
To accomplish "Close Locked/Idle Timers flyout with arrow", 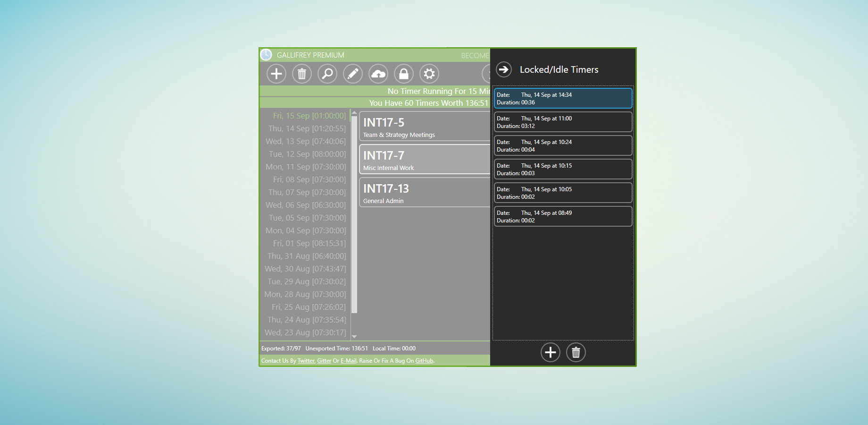I will (x=504, y=69).
